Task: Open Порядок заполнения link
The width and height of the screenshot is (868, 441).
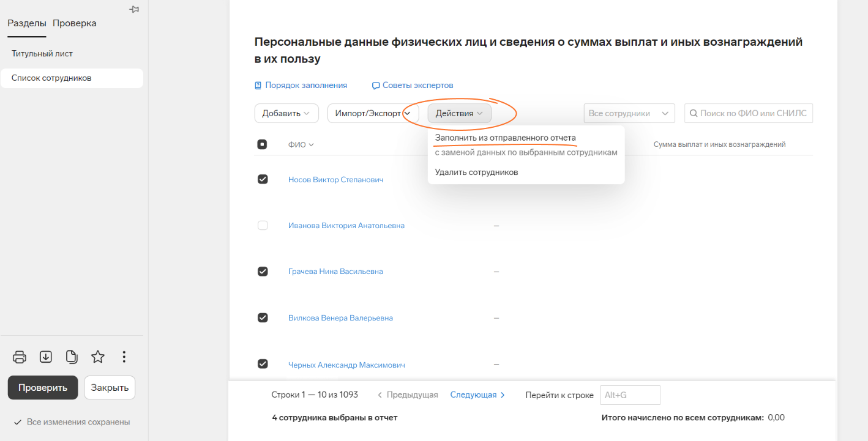Action: pos(306,86)
